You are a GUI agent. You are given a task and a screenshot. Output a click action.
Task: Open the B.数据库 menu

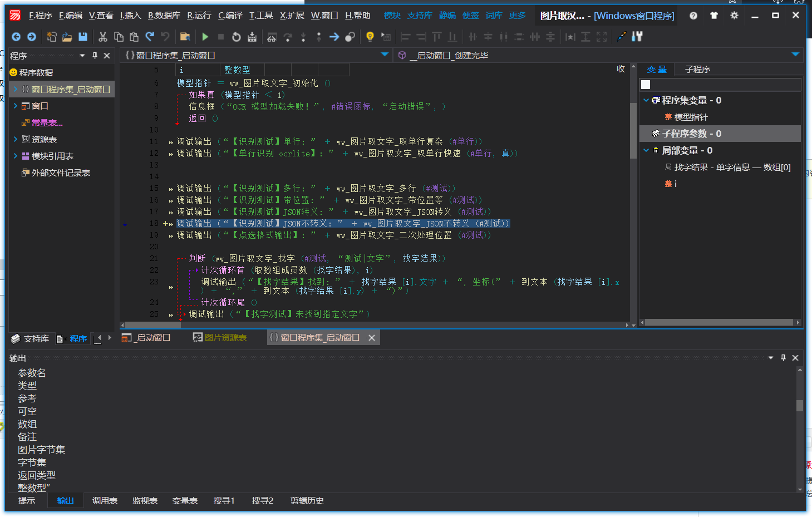coord(164,16)
